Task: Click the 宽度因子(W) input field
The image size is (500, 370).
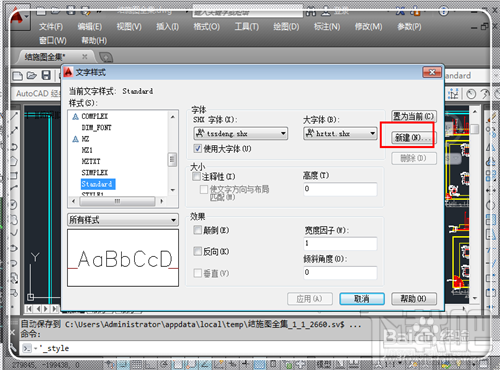Action: pos(340,244)
